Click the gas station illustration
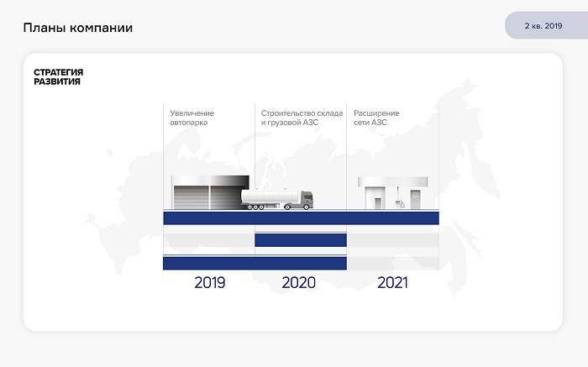 coord(391,193)
